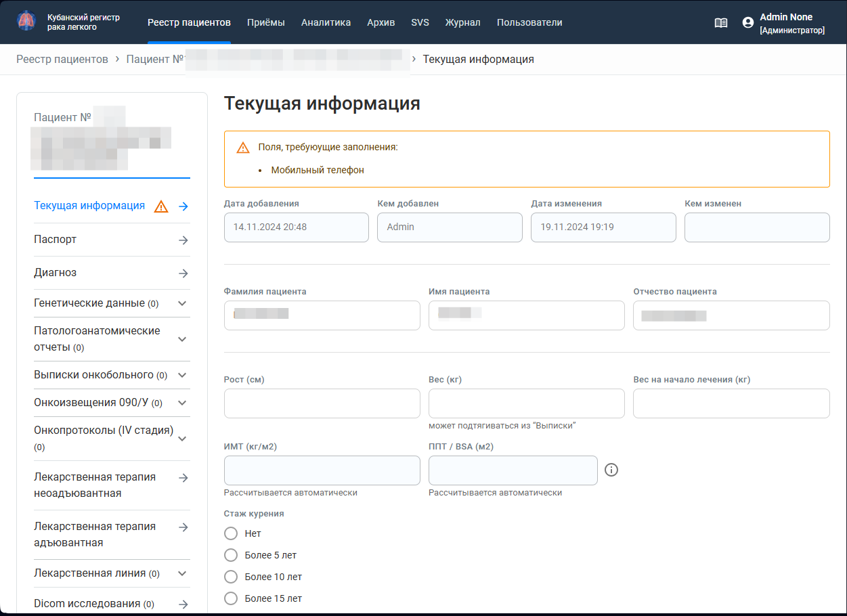
Task: Click the arrow next to Dicom исследования
Action: point(183,604)
